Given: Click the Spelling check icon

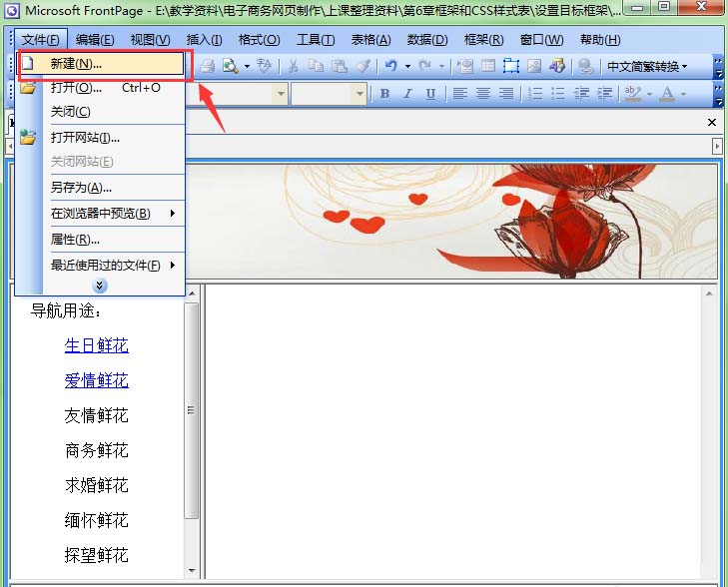Looking at the screenshot, I should pyautogui.click(x=265, y=66).
